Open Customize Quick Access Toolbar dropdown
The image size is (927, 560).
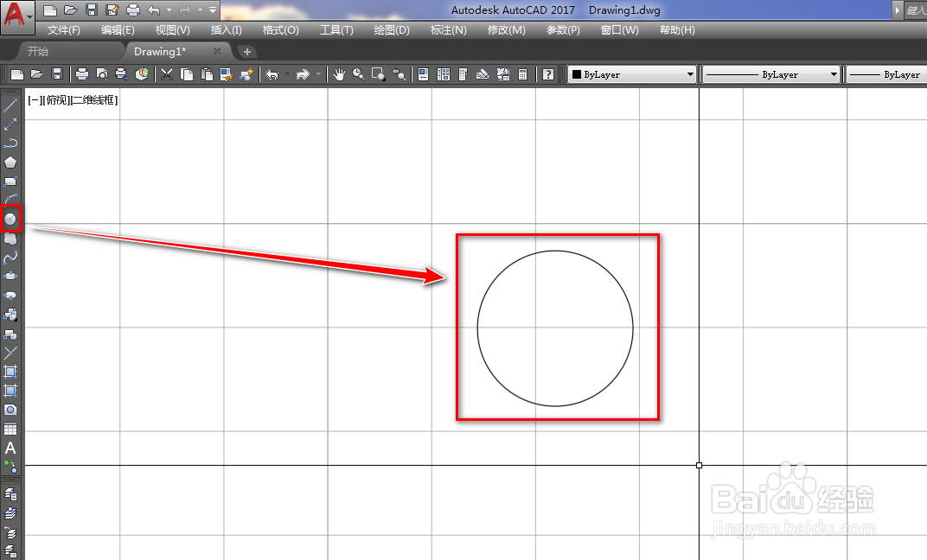[213, 10]
